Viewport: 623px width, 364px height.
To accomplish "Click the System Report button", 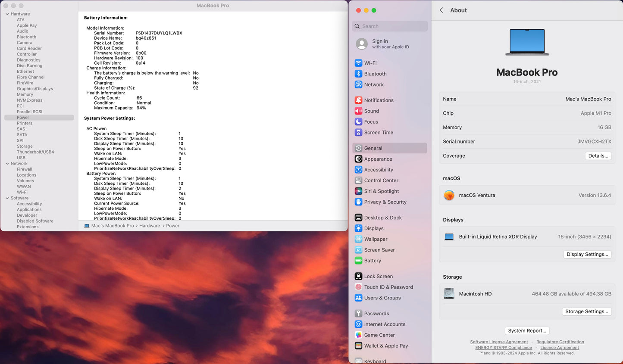I will [x=527, y=331].
